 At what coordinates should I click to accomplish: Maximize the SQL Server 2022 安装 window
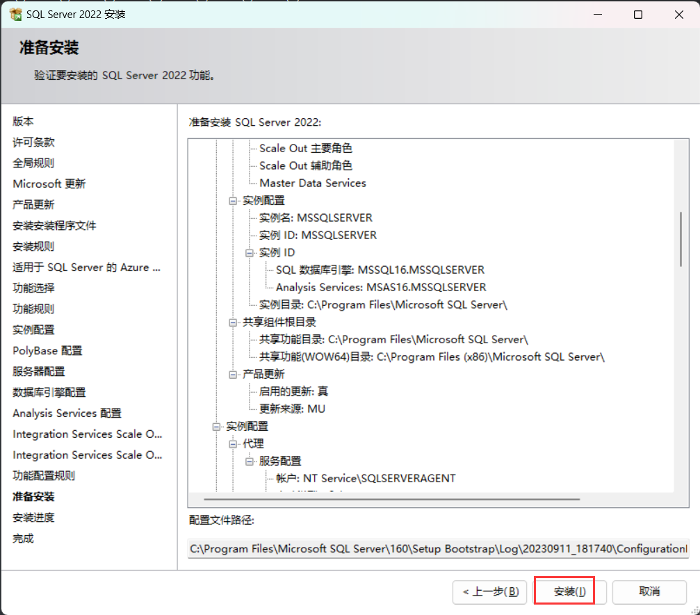click(x=638, y=15)
